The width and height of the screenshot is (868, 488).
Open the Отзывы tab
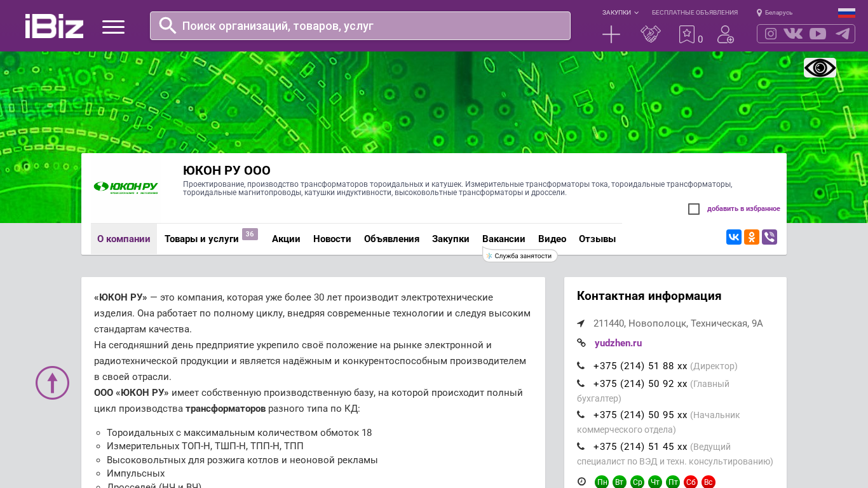(x=597, y=239)
